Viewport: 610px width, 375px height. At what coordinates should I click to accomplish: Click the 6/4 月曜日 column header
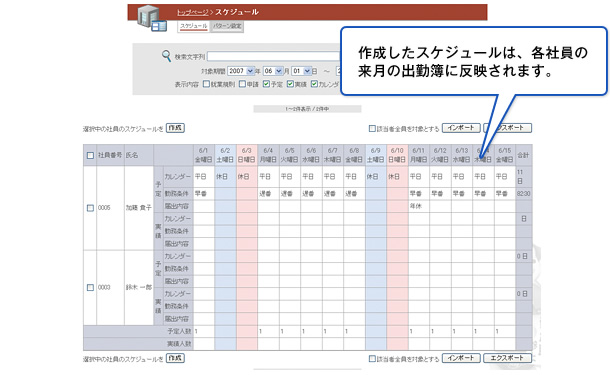point(268,155)
